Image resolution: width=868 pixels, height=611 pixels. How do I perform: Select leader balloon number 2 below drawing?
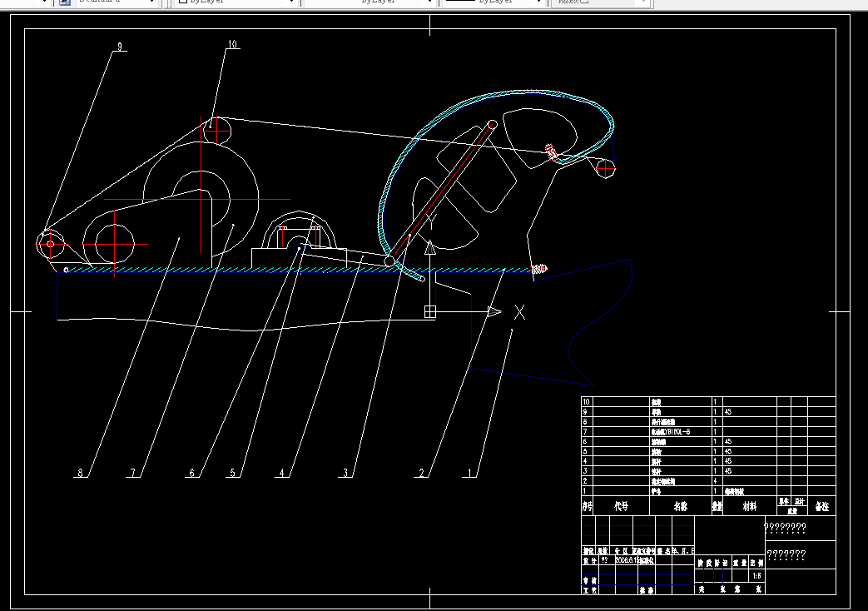pyautogui.click(x=421, y=473)
